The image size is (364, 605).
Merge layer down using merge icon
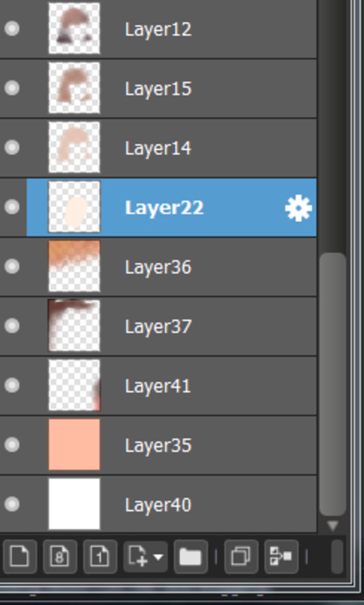click(x=281, y=556)
